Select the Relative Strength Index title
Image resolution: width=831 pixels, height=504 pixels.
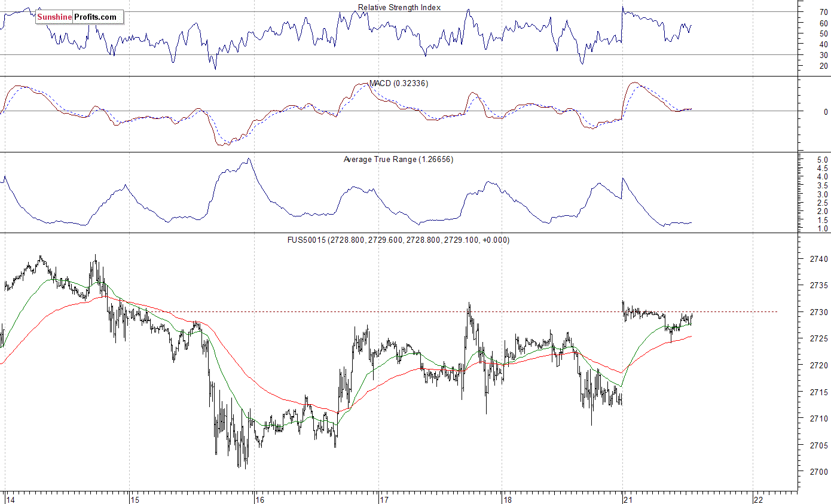pyautogui.click(x=399, y=8)
